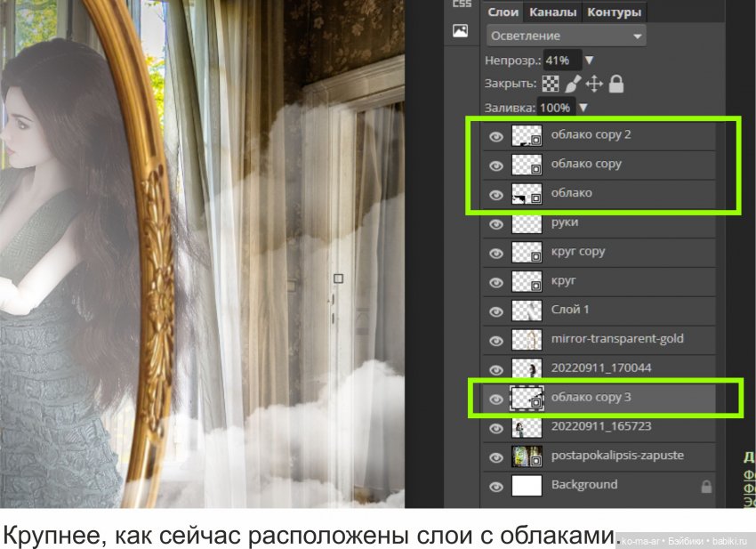This screenshot has height=549, width=756.
Task: Switch to the Каналы tab
Action: (x=552, y=12)
